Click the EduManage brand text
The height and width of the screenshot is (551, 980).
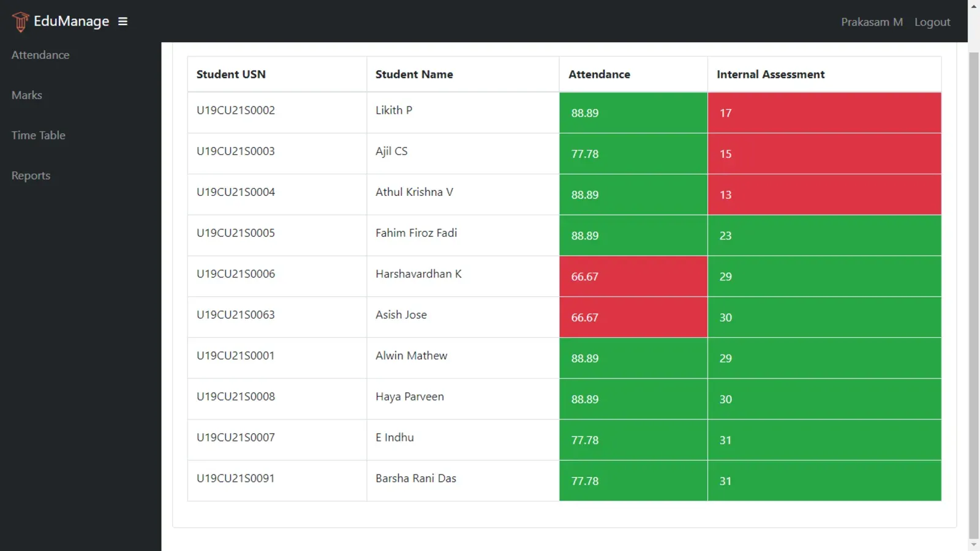(71, 21)
